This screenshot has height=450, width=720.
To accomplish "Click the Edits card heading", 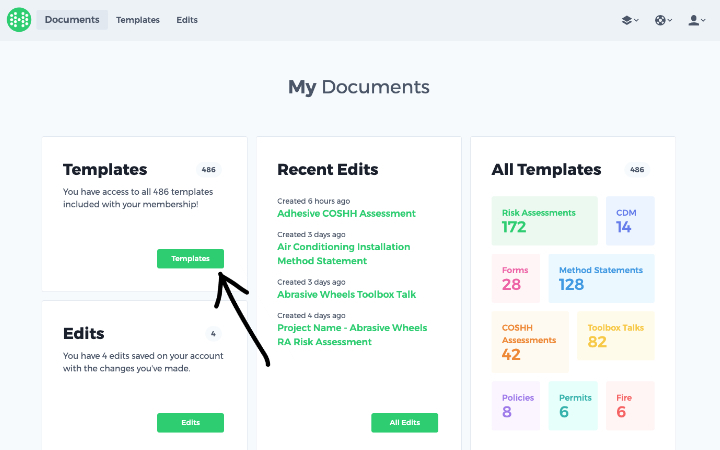I will (x=84, y=333).
